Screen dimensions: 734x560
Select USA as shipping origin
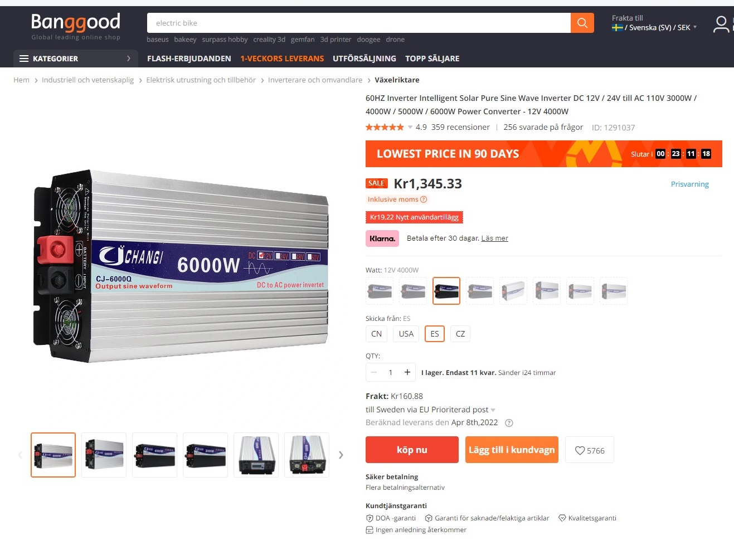tap(406, 334)
